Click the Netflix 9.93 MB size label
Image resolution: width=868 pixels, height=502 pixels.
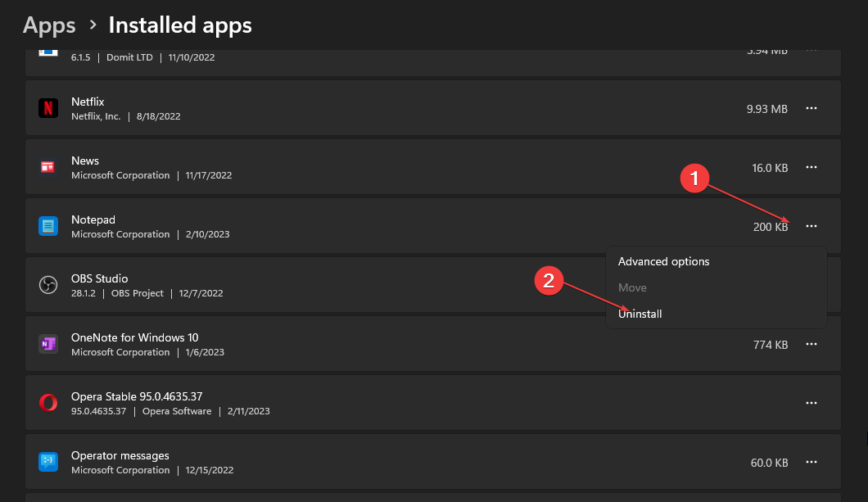[x=767, y=108]
